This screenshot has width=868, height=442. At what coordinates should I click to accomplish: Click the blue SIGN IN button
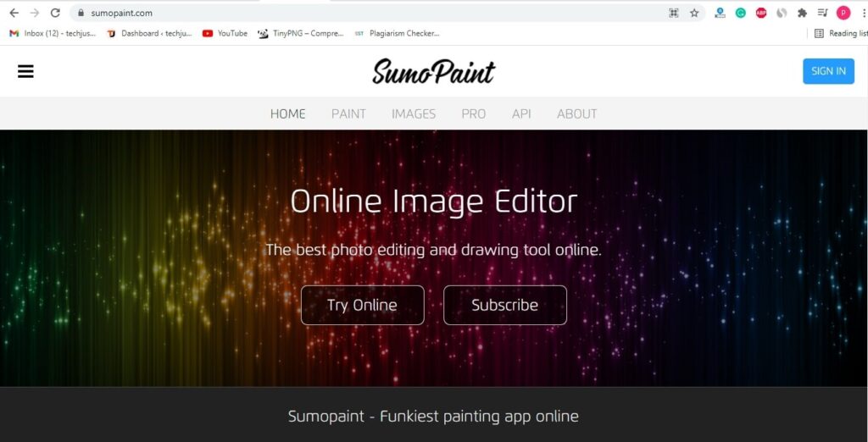828,71
